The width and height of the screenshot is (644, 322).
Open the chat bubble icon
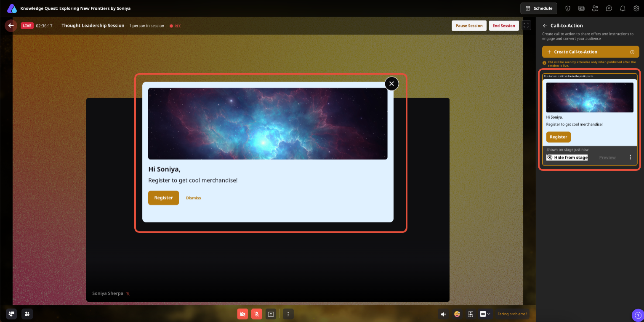click(609, 8)
